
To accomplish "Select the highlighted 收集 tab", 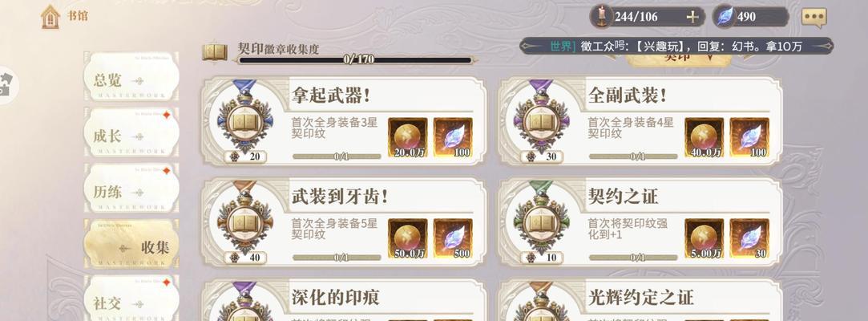I will tap(131, 244).
